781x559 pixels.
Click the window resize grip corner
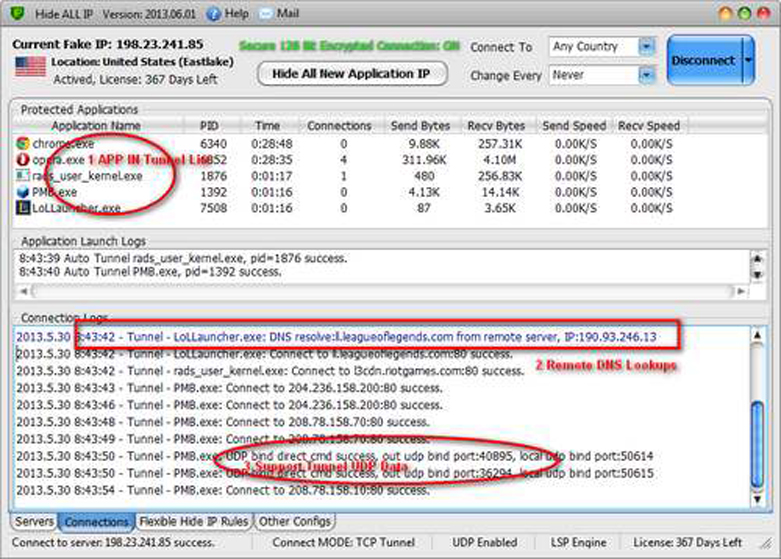tap(766, 544)
